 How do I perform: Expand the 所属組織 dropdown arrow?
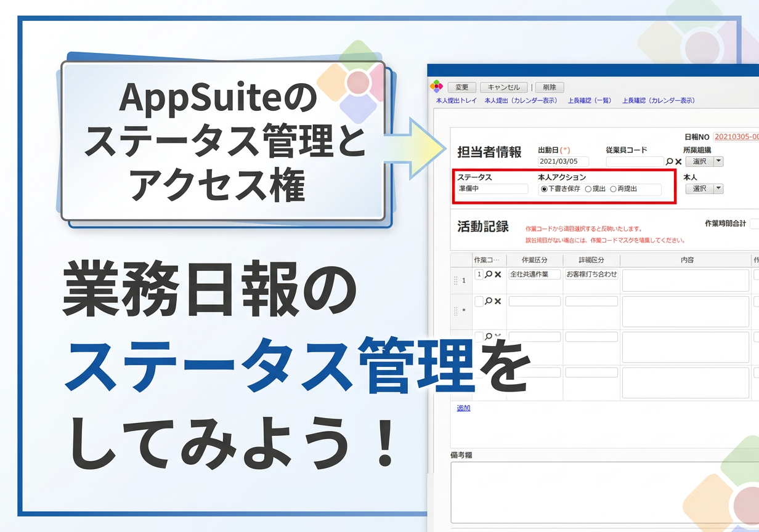(718, 161)
